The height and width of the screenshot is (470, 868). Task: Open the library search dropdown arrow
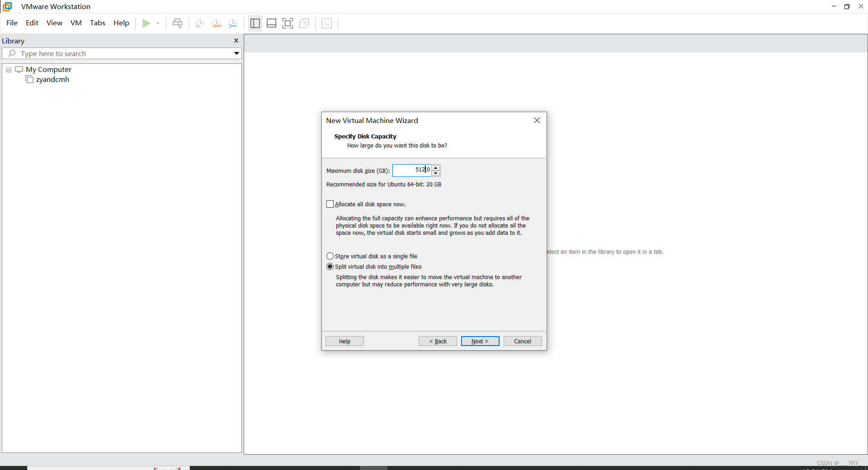click(x=236, y=53)
